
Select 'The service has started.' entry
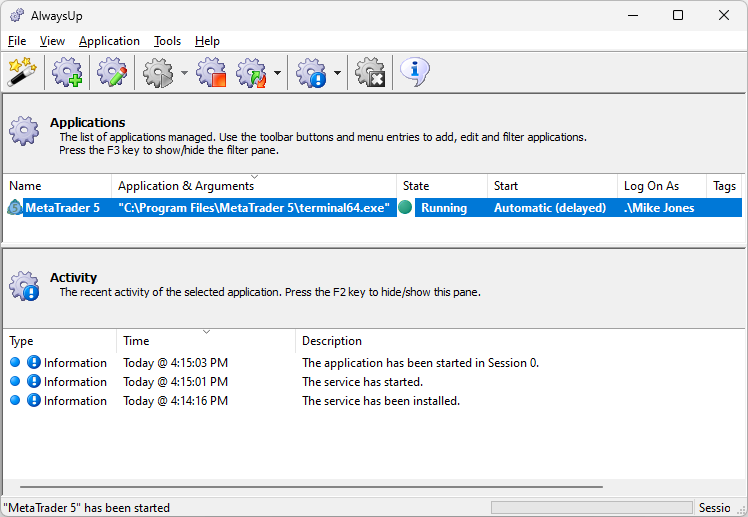point(362,382)
